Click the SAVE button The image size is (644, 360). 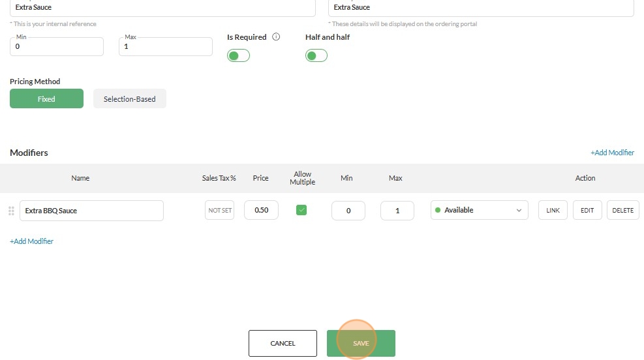coord(361,343)
